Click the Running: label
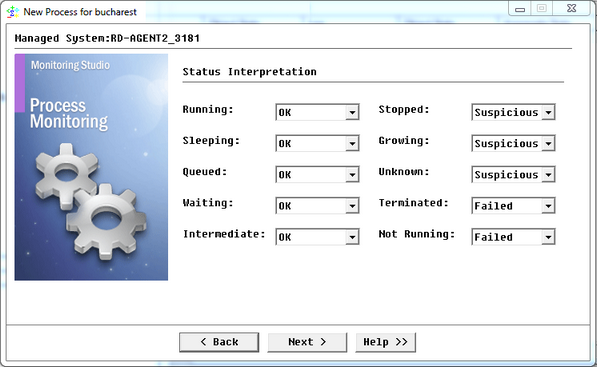The height and width of the screenshot is (367, 597). 208,110
